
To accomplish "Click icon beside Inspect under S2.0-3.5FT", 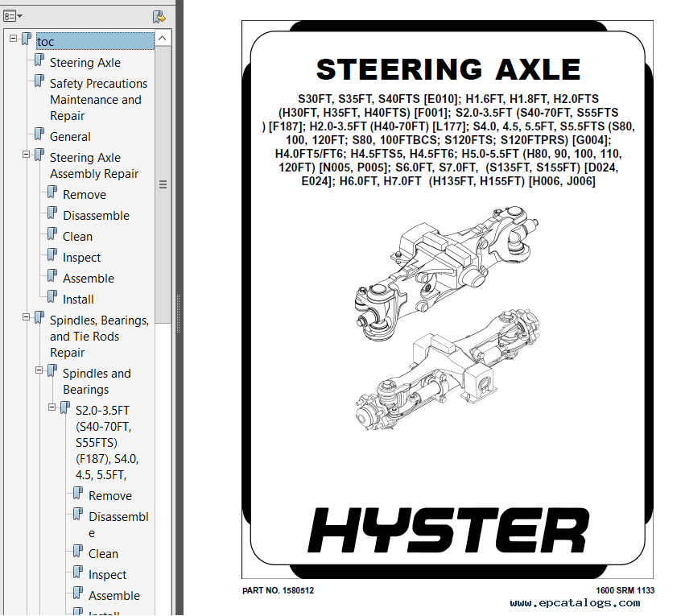I will (x=78, y=572).
